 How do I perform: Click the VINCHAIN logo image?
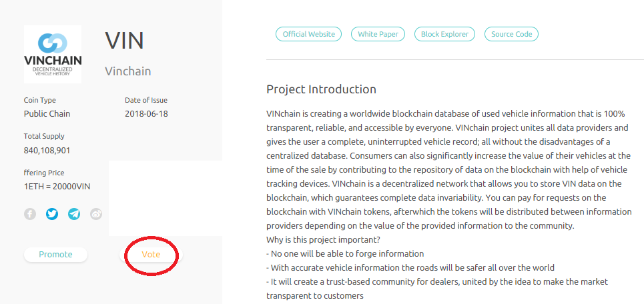[53, 54]
